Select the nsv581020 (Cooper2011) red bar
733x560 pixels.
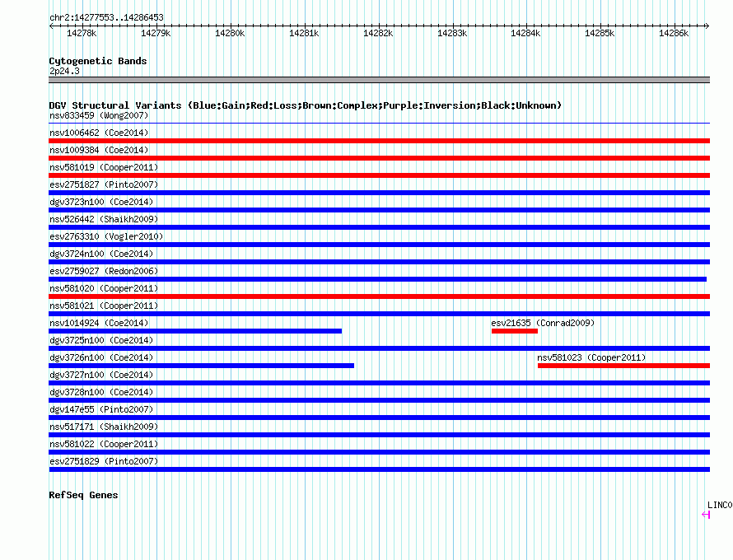(379, 296)
